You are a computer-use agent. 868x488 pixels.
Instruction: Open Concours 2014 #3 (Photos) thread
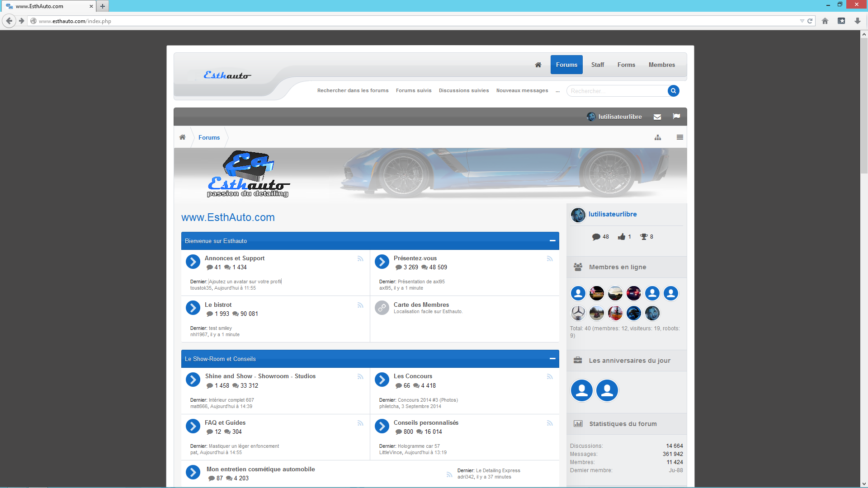[x=428, y=400]
